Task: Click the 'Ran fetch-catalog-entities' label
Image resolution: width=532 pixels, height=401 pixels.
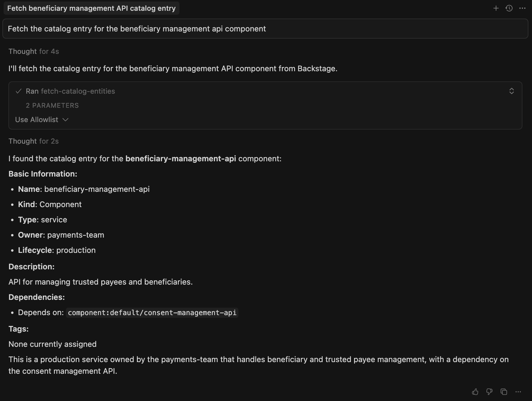Action: pyautogui.click(x=70, y=91)
